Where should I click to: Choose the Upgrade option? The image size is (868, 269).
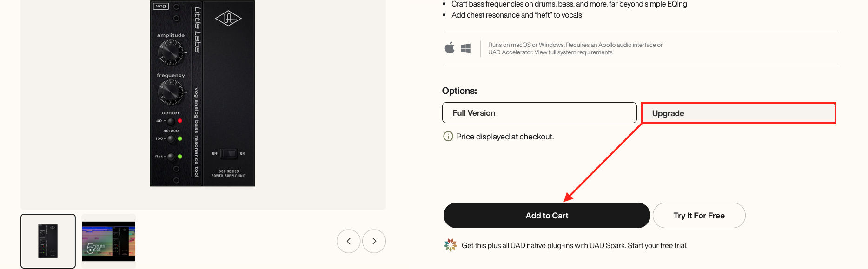[738, 113]
